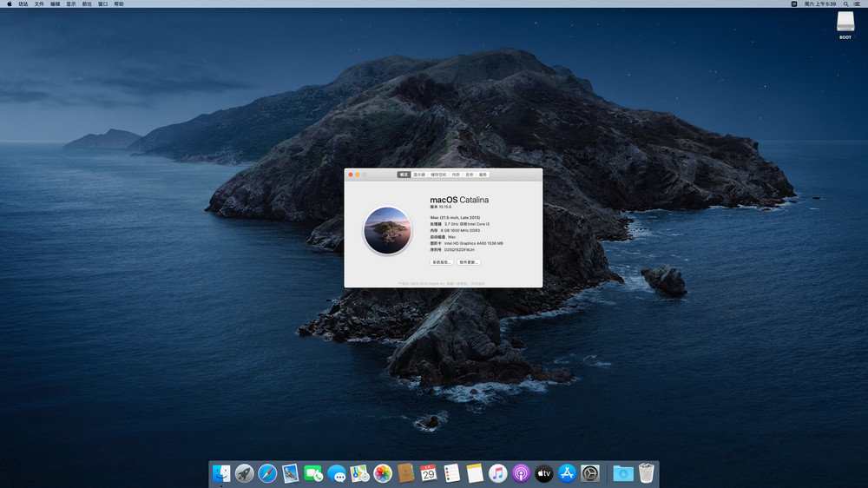This screenshot has width=868, height=488.
Task: Open System Preferences gear icon in Dock
Action: [x=590, y=473]
